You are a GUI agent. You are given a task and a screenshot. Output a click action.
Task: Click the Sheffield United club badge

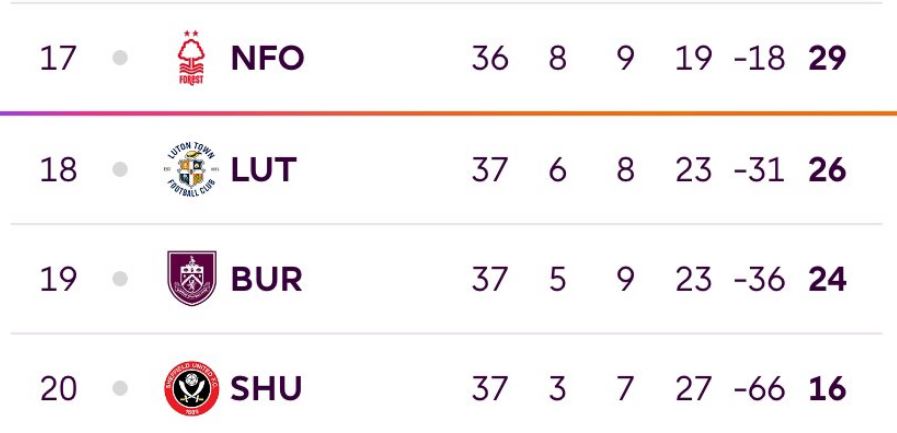(192, 388)
